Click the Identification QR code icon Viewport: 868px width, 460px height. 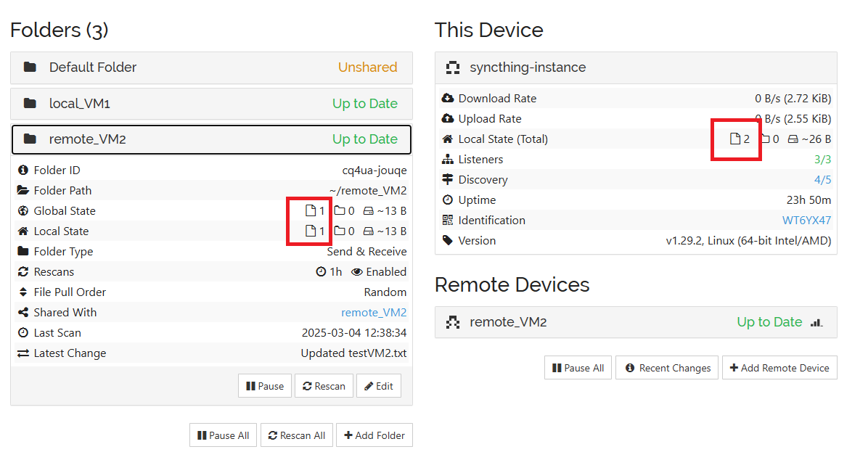447,221
